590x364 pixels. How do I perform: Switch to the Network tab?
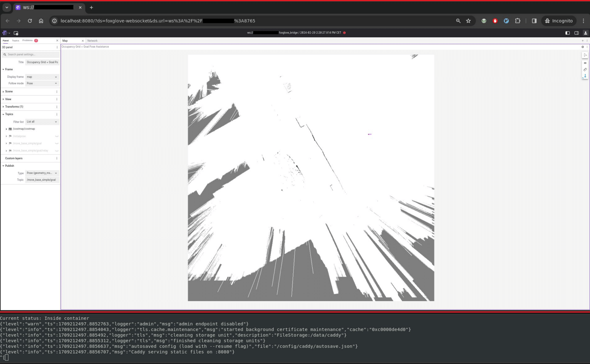tap(92, 41)
